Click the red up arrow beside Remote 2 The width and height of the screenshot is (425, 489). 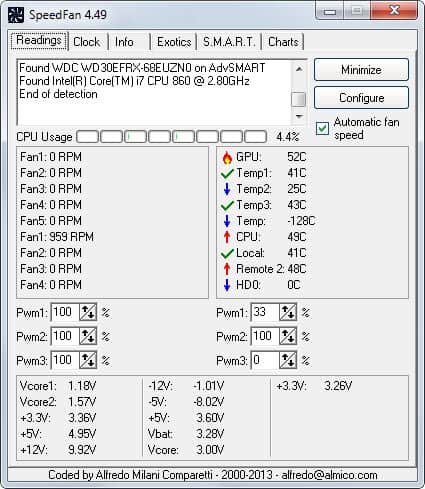tap(227, 269)
